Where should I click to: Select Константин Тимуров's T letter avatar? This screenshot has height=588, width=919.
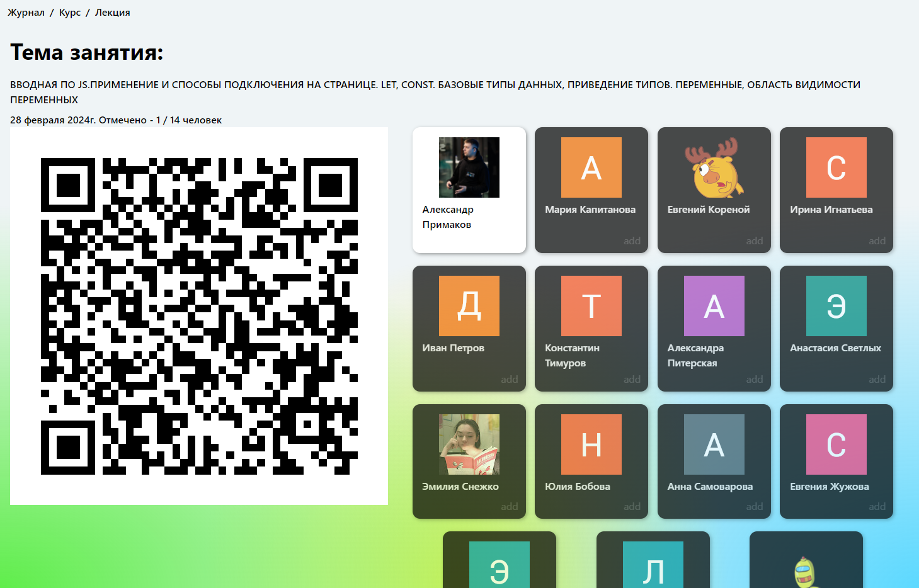point(591,306)
